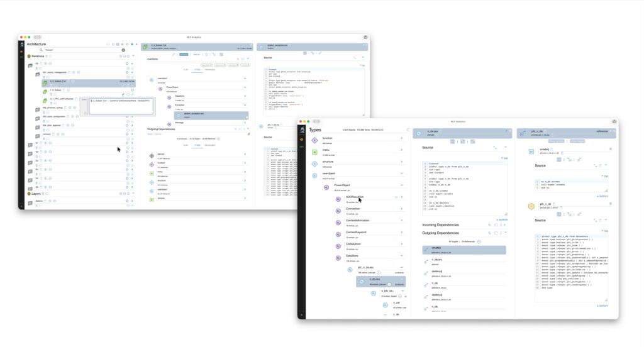Select the ADOResultSet type entry
This screenshot has height=347, width=644.
click(x=355, y=198)
